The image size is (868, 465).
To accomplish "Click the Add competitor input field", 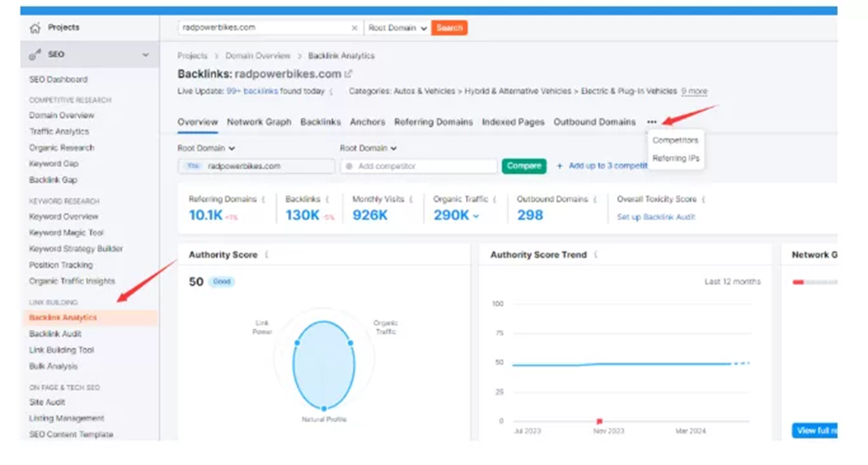I will (419, 166).
